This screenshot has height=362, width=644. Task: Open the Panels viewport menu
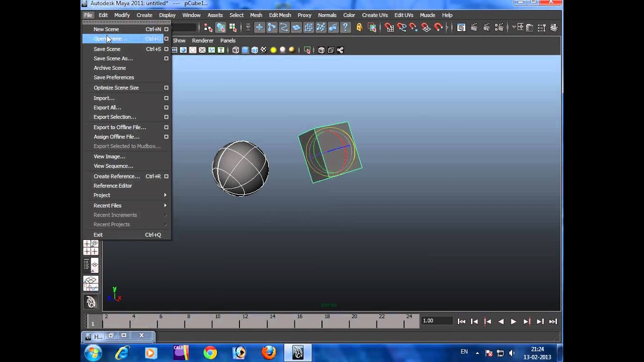click(x=228, y=40)
